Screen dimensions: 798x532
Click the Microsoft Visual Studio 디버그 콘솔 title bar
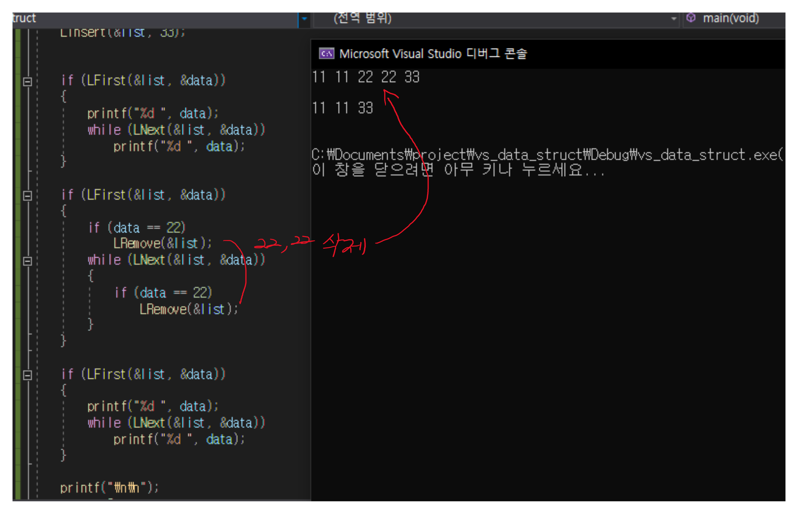(433, 54)
